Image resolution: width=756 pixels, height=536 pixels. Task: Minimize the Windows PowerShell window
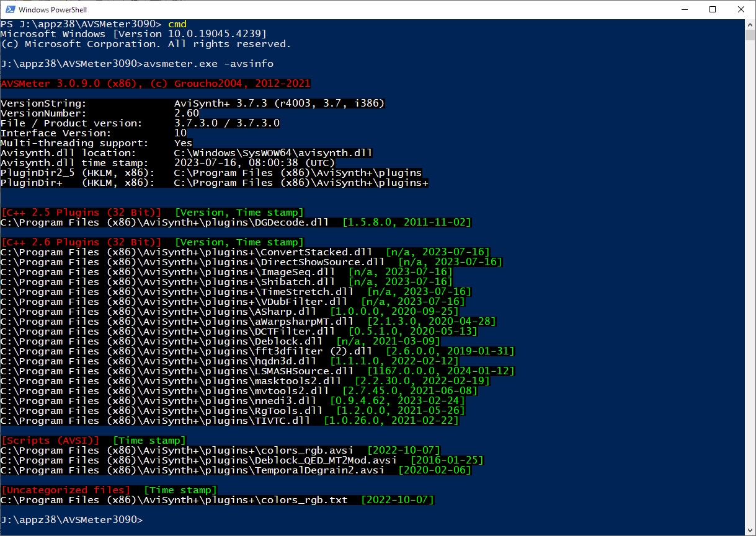(x=684, y=9)
